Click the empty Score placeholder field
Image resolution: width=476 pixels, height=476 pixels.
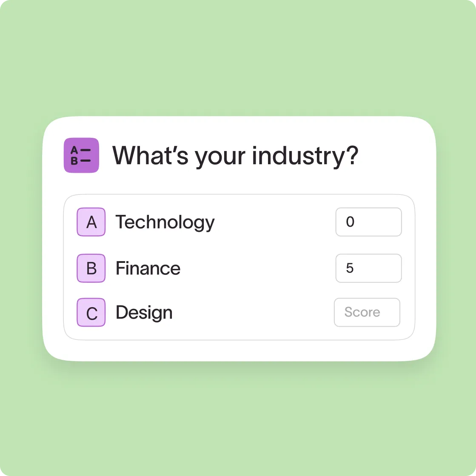click(367, 312)
